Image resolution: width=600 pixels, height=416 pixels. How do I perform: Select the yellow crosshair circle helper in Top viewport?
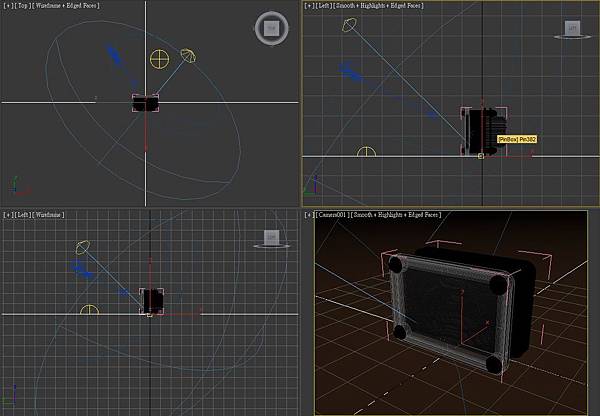click(160, 59)
